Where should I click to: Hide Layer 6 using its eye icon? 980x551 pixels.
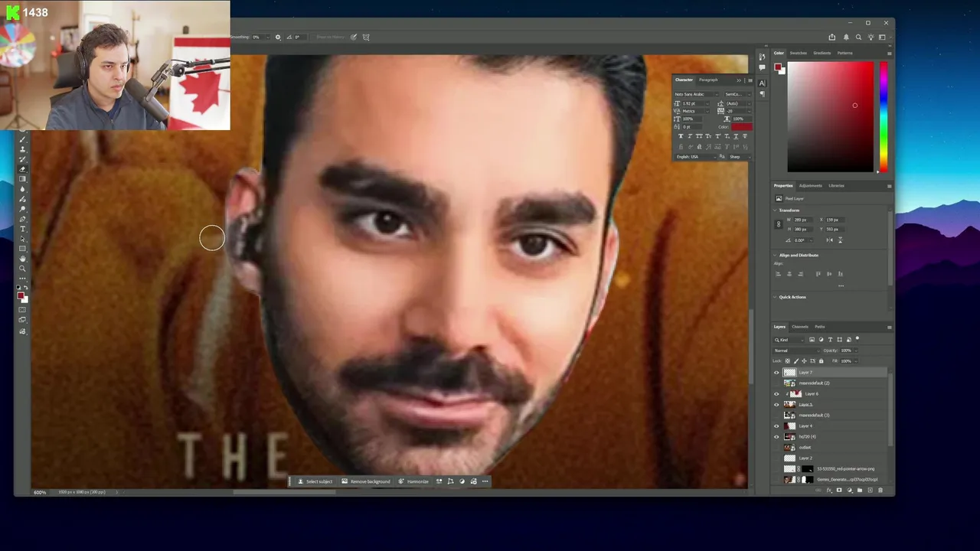pyautogui.click(x=776, y=394)
